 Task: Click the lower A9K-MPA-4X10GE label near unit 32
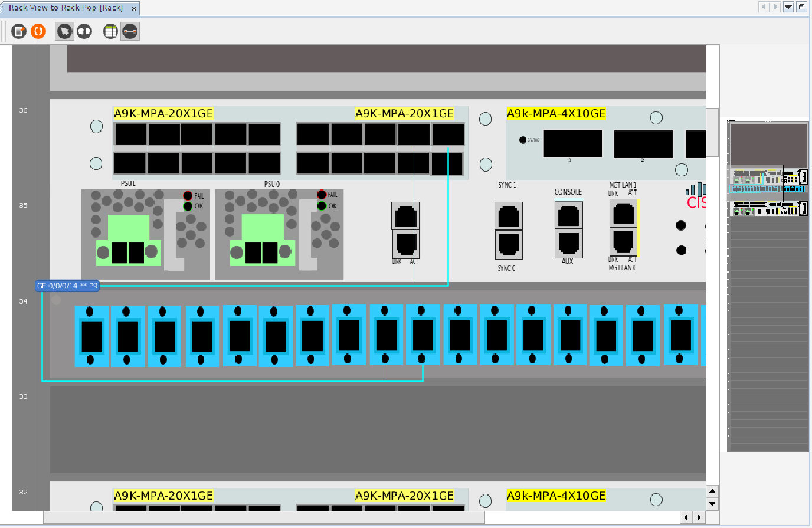pyautogui.click(x=556, y=496)
